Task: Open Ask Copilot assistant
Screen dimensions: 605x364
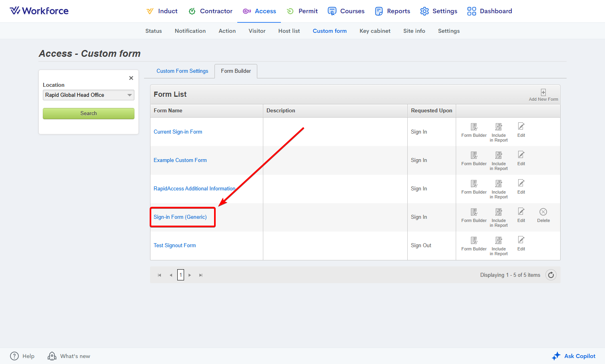Action: pos(574,356)
